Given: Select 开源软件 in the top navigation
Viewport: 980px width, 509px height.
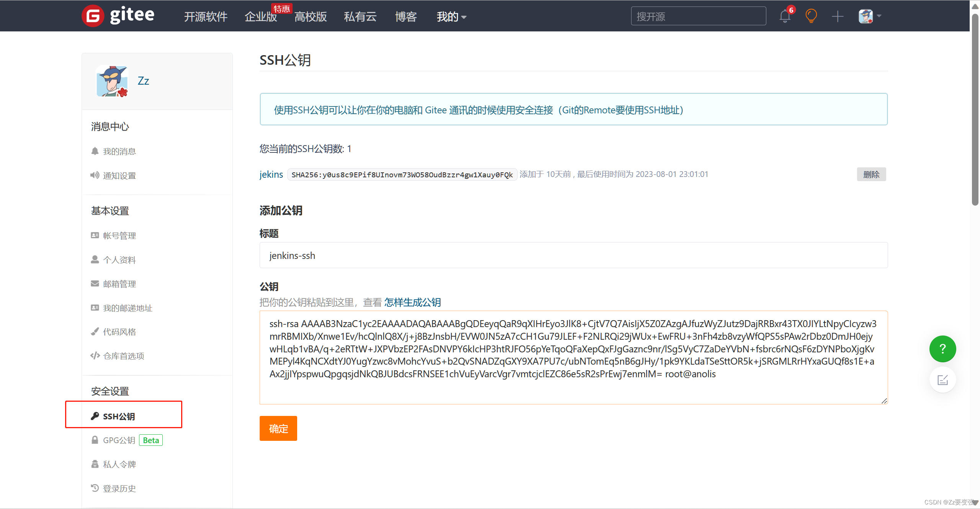Looking at the screenshot, I should 205,16.
